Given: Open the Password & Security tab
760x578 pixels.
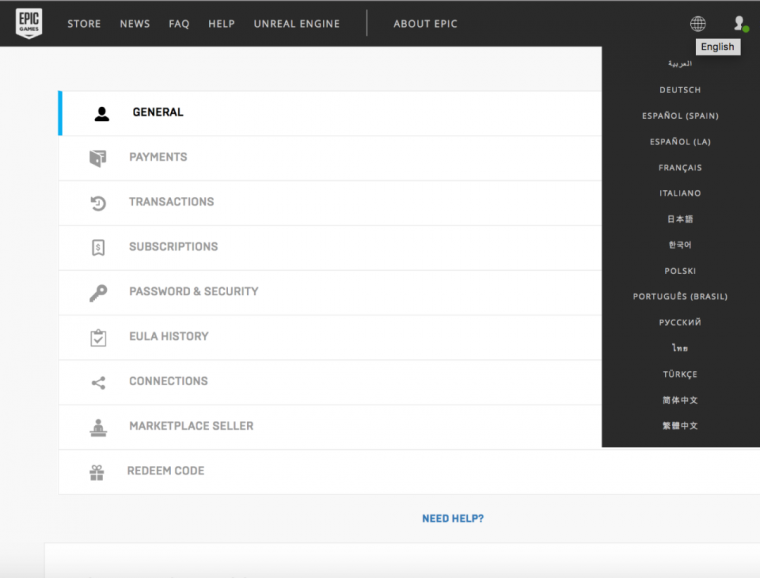Looking at the screenshot, I should tap(330, 293).
